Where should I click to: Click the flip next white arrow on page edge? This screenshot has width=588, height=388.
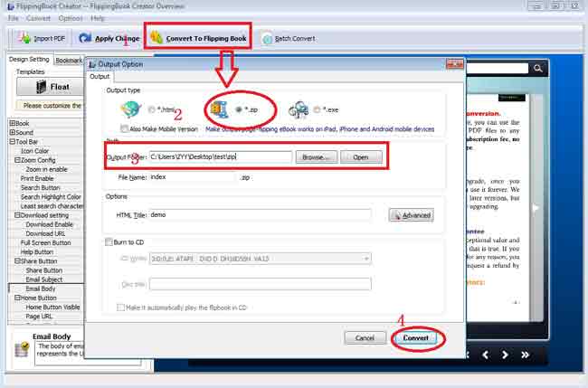click(536, 207)
